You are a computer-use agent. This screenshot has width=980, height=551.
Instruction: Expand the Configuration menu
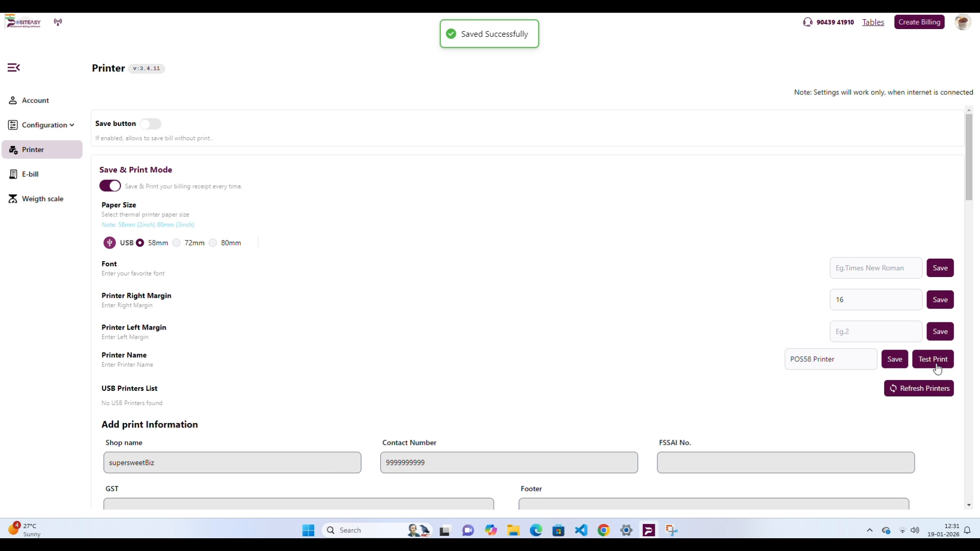[44, 126]
